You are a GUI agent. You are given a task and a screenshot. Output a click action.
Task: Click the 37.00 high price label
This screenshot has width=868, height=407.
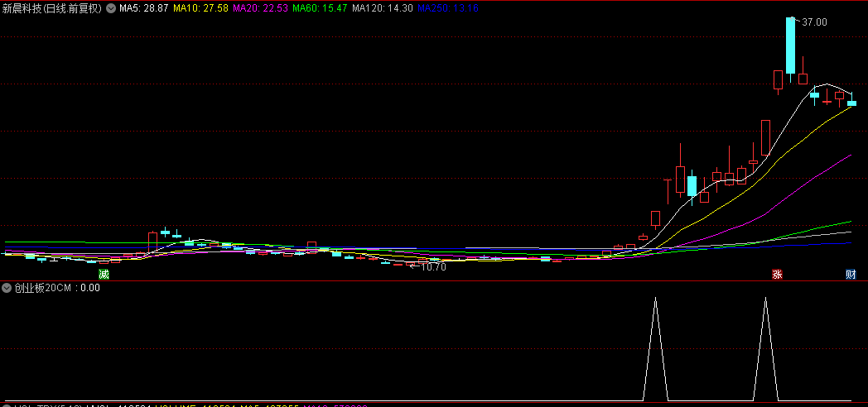pyautogui.click(x=813, y=22)
